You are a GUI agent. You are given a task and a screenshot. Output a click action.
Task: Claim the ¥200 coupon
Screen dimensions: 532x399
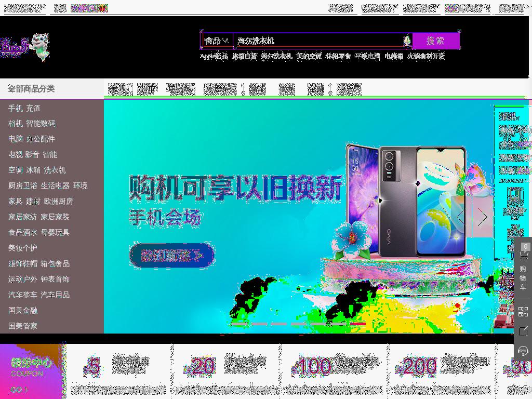tap(441, 371)
